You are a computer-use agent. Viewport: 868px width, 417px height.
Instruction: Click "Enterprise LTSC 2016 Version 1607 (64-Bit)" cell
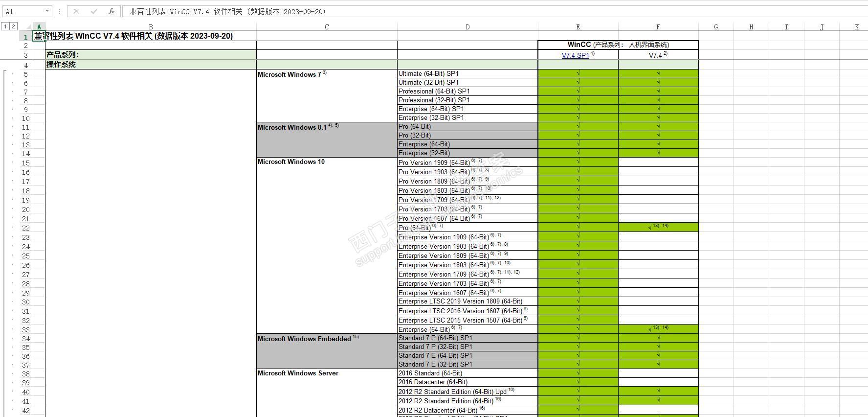pos(467,311)
